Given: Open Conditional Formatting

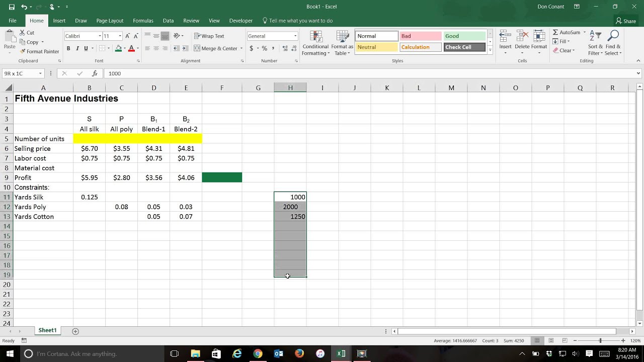Looking at the screenshot, I should click(315, 43).
